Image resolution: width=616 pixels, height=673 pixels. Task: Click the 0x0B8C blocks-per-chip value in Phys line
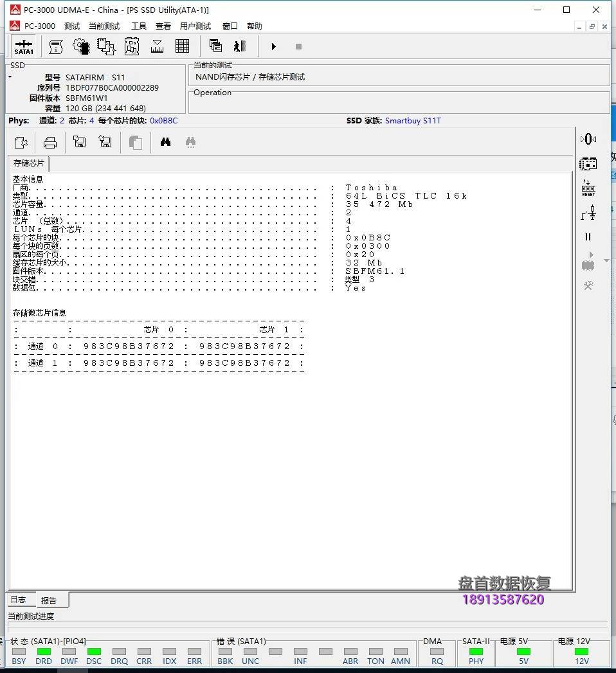(163, 121)
